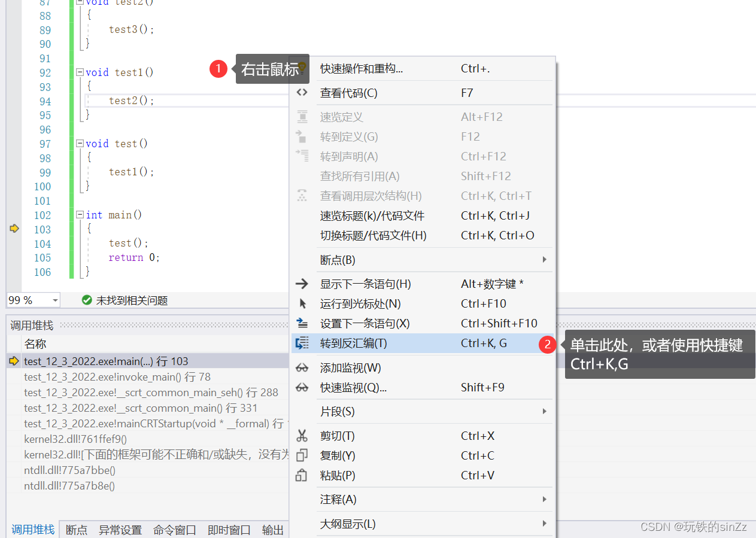
Task: Click the test(); call on line 104
Action: pos(129,243)
